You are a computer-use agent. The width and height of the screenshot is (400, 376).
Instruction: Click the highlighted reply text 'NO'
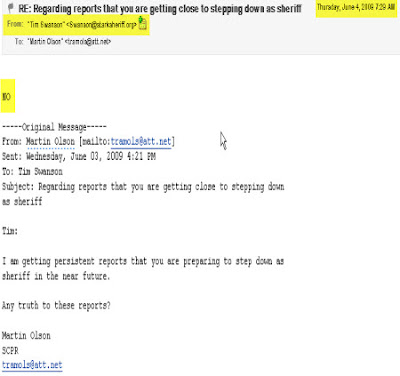(7, 97)
